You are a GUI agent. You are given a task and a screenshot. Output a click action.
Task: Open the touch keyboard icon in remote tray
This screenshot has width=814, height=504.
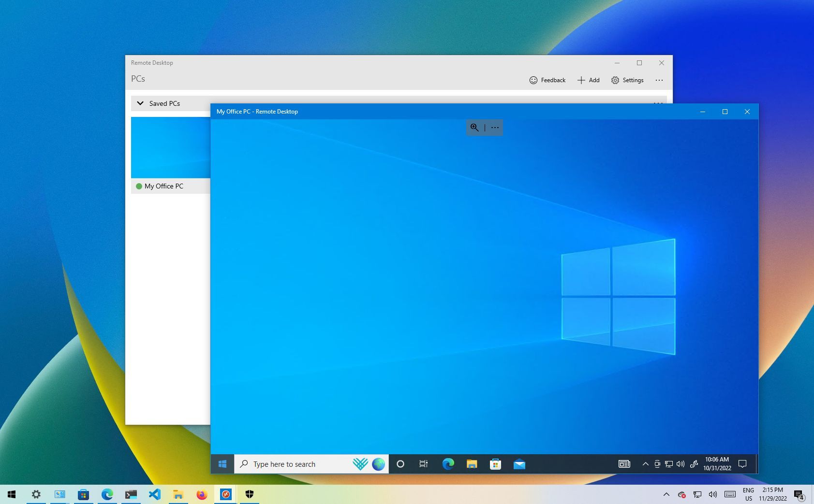(624, 464)
